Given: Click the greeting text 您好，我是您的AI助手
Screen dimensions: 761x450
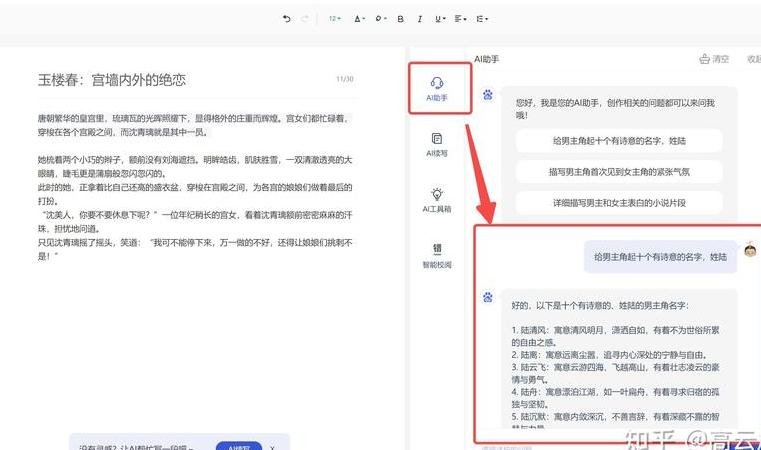Looking at the screenshot, I should coord(615,109).
